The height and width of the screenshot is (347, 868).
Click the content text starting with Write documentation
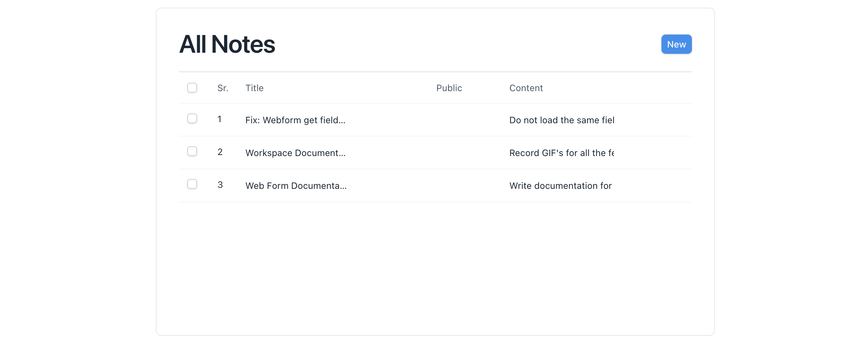pos(560,185)
